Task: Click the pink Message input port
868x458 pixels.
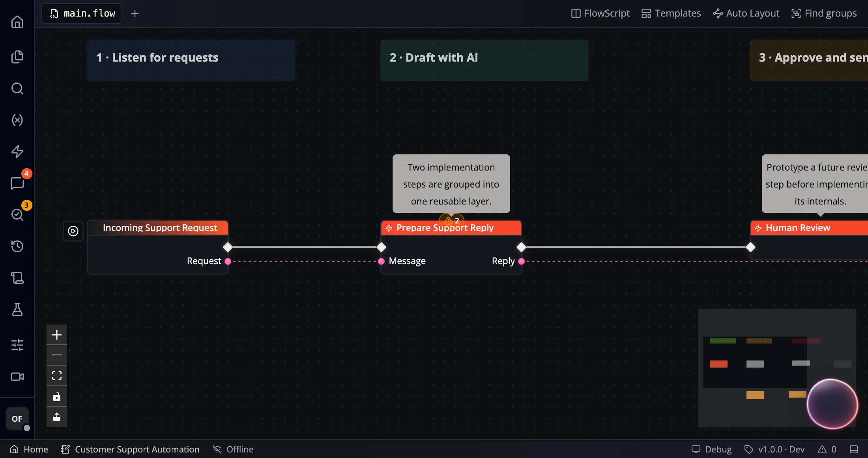Action: pyautogui.click(x=381, y=261)
